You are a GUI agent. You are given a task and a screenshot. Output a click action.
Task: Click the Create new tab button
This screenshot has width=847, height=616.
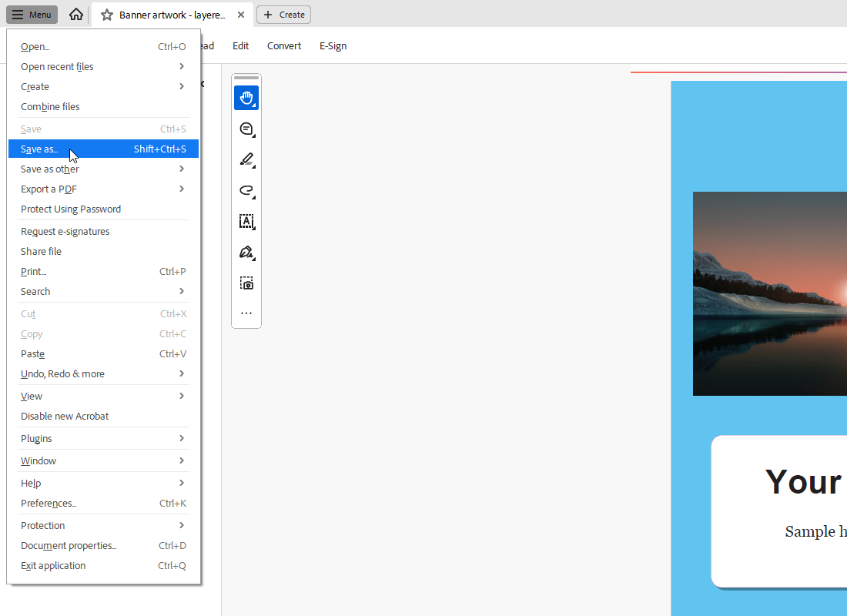[283, 15]
